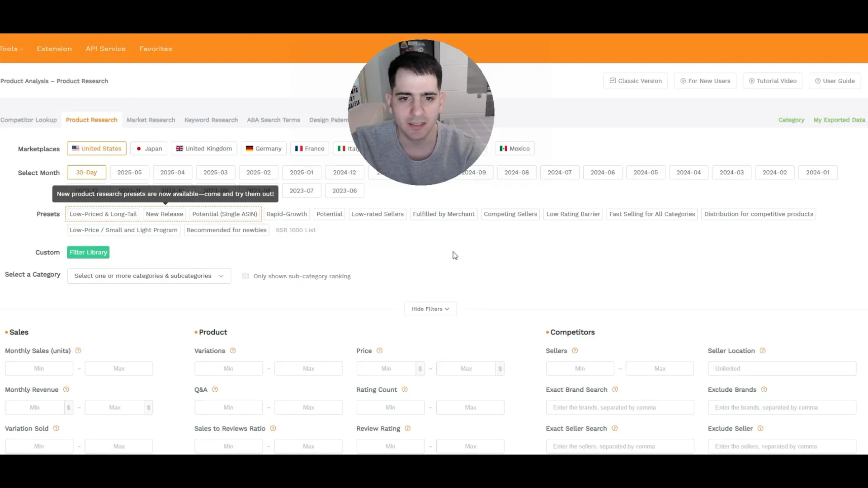This screenshot has width=868, height=488.
Task: Click the help icon beside Variations
Action: [x=233, y=351]
